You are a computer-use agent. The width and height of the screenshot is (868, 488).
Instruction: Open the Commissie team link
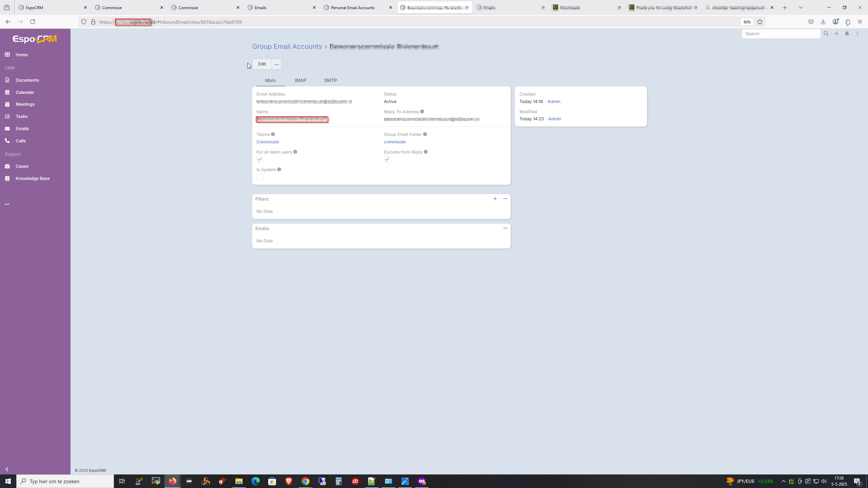click(268, 142)
